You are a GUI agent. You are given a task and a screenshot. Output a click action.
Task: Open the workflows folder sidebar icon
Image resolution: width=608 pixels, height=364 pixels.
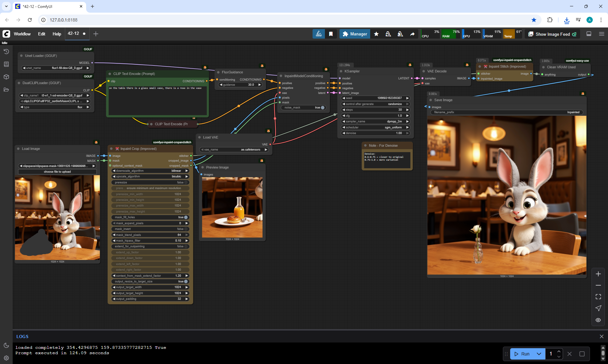pyautogui.click(x=6, y=89)
